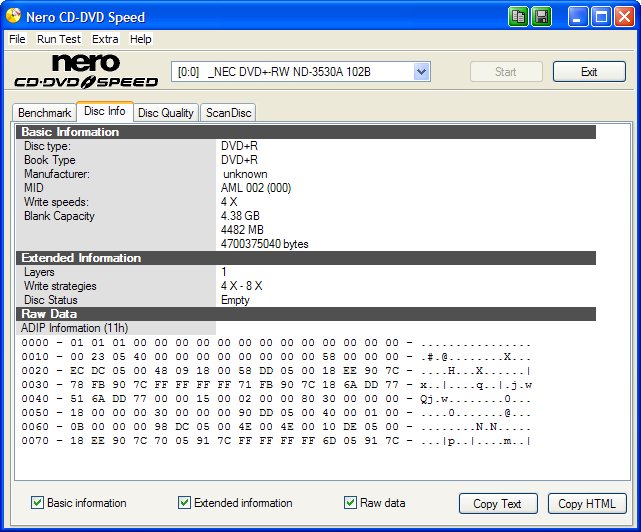This screenshot has height=532, width=641.
Task: Expand the drive selection dropdown arrow
Action: click(421, 72)
